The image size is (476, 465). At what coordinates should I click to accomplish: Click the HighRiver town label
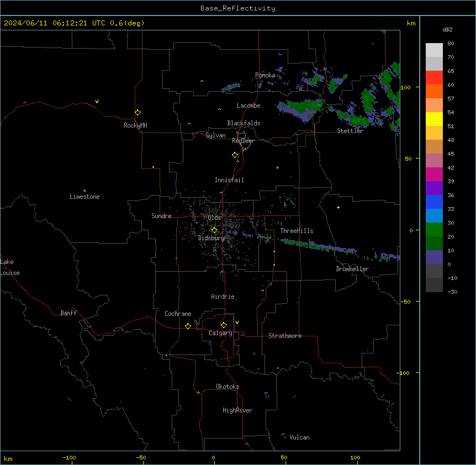tap(237, 410)
